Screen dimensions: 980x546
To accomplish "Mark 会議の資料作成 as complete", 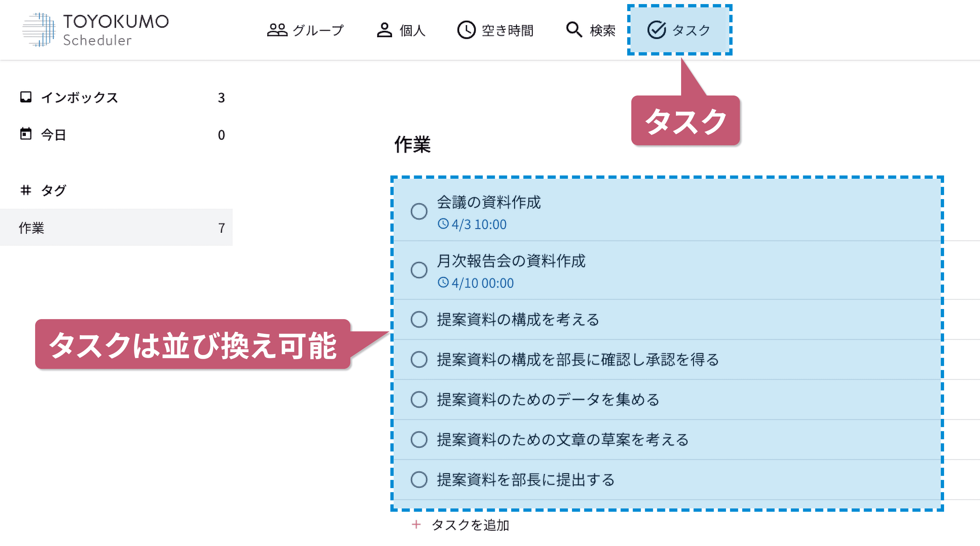I will click(419, 211).
